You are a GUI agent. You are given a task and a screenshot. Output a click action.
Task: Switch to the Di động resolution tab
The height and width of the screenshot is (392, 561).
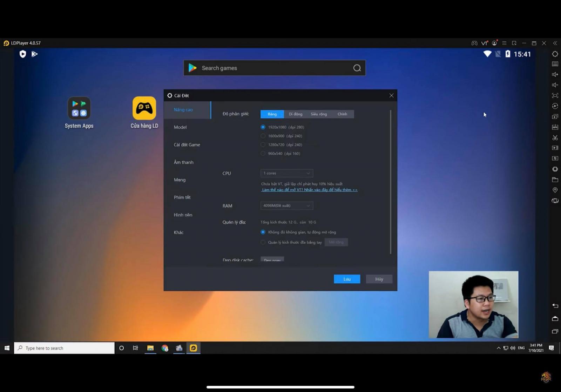296,114
